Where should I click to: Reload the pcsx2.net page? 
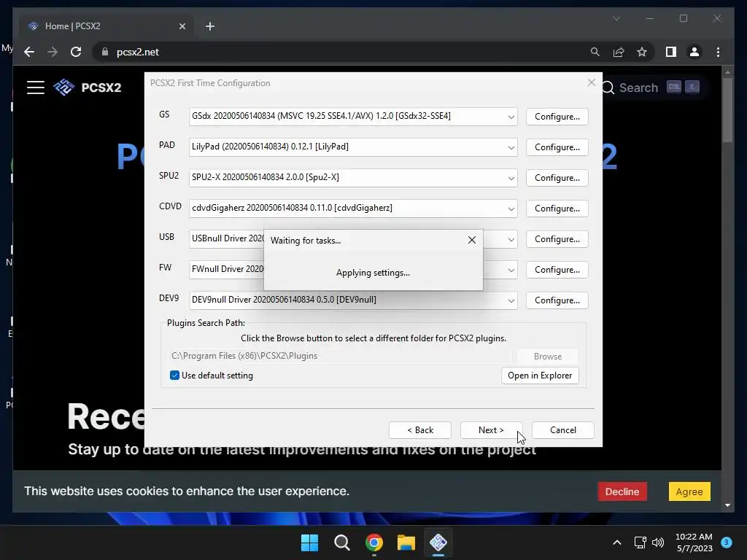(76, 52)
